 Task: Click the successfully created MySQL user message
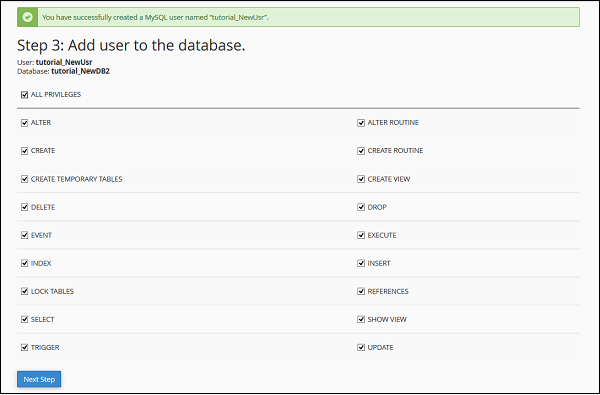point(155,17)
